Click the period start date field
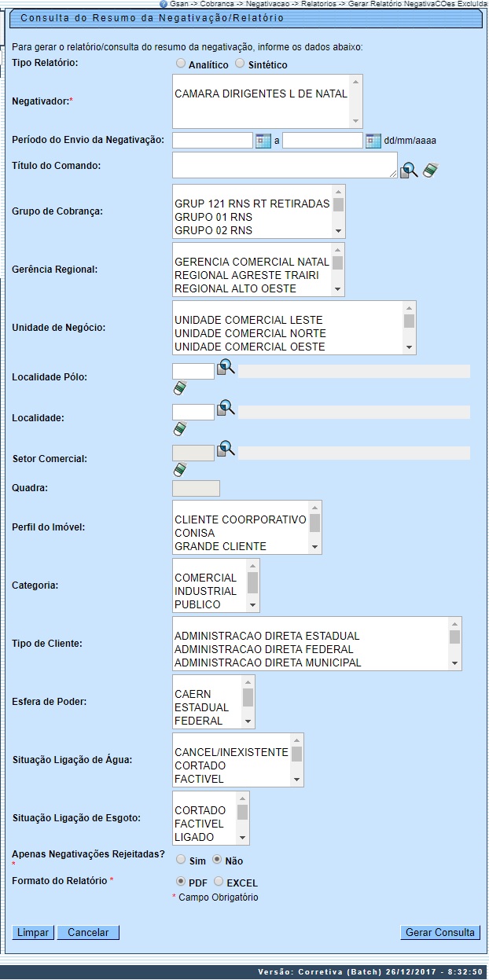The height and width of the screenshot is (980, 489). coord(212,141)
